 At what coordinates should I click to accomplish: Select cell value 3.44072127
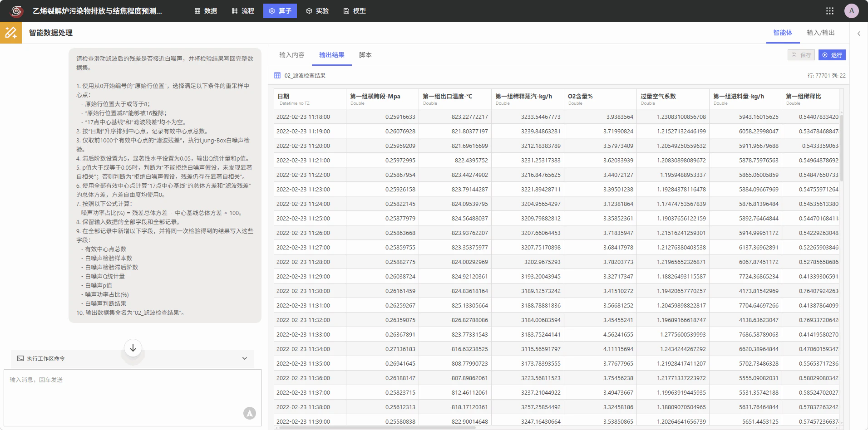point(600,175)
